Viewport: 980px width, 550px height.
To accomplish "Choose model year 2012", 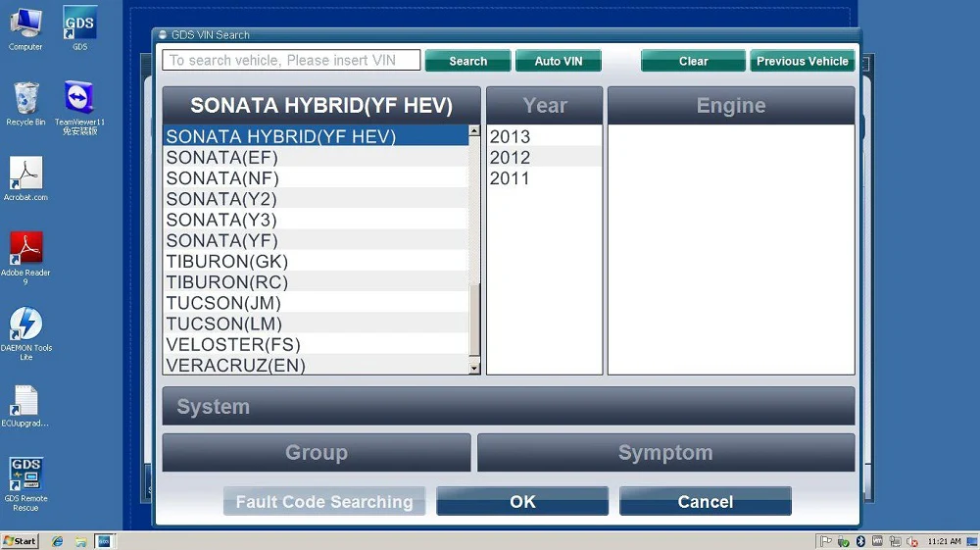I will 511,158.
